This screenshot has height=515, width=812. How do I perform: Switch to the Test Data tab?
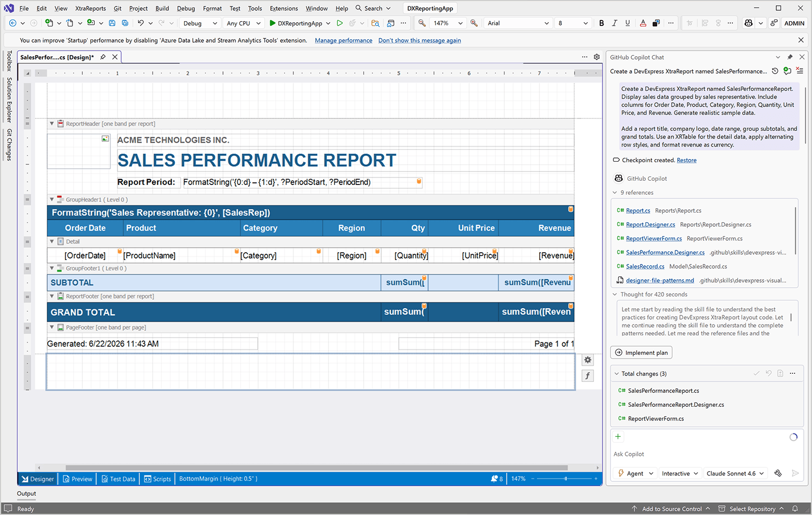[x=119, y=479]
